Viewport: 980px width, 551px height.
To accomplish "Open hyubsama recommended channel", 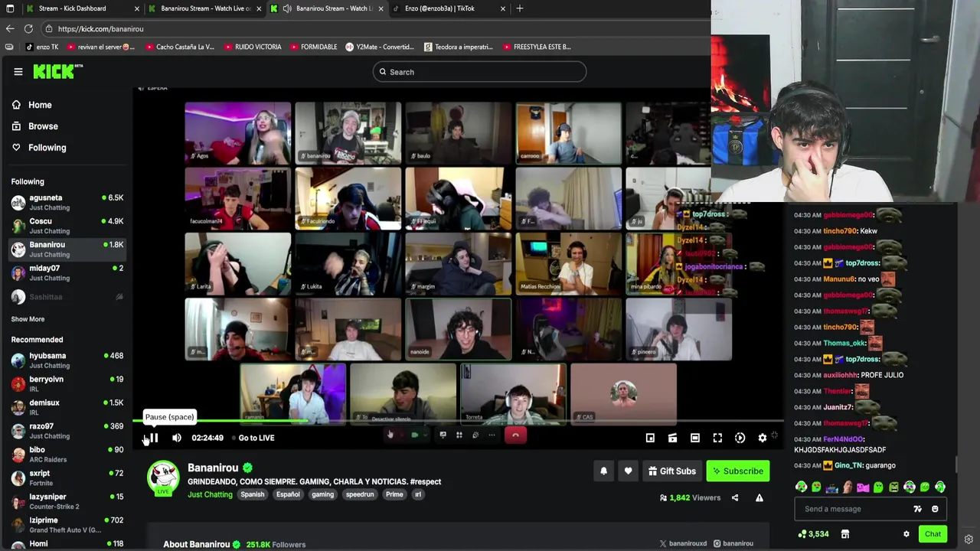I will click(x=67, y=360).
